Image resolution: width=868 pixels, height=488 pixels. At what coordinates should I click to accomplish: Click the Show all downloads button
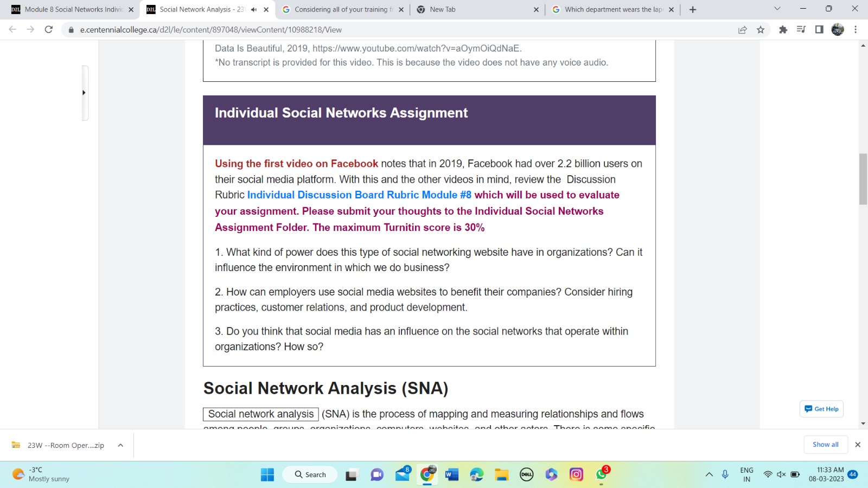pyautogui.click(x=825, y=445)
